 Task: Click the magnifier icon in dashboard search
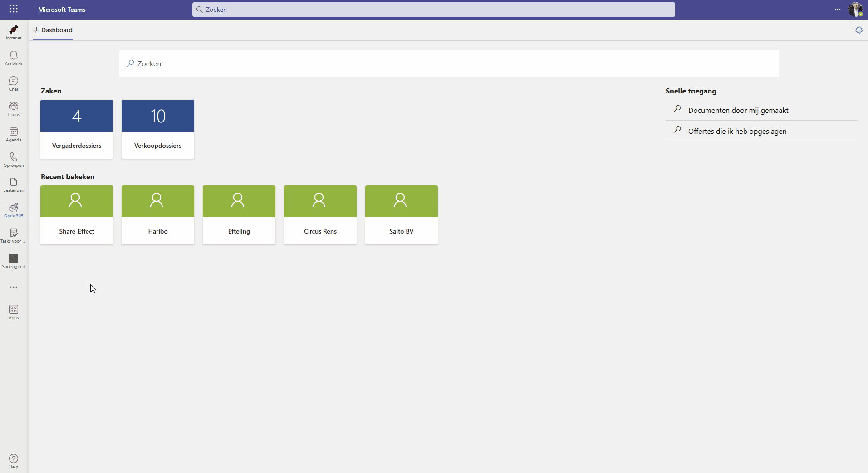point(130,63)
